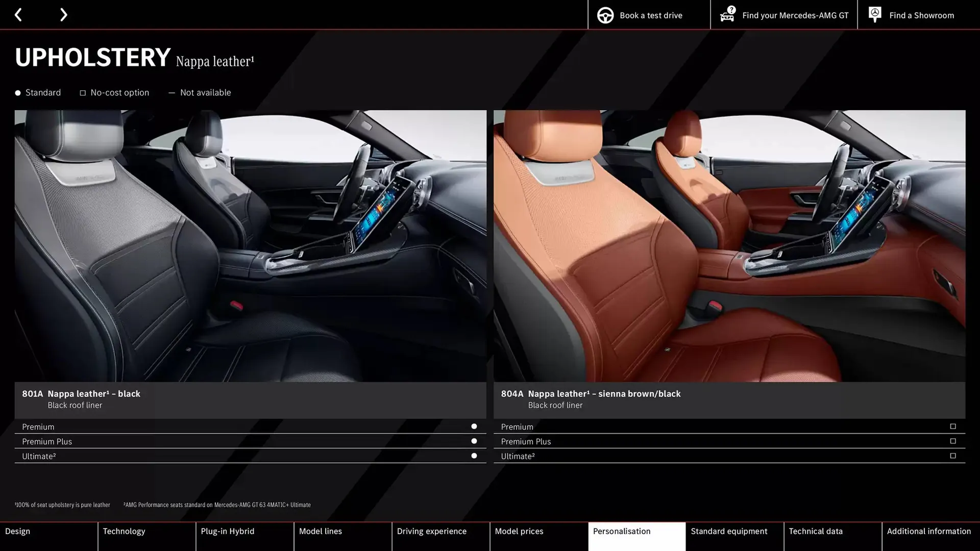Viewport: 980px width, 551px height.
Task: Click the Premium label under 801A
Action: (38, 427)
